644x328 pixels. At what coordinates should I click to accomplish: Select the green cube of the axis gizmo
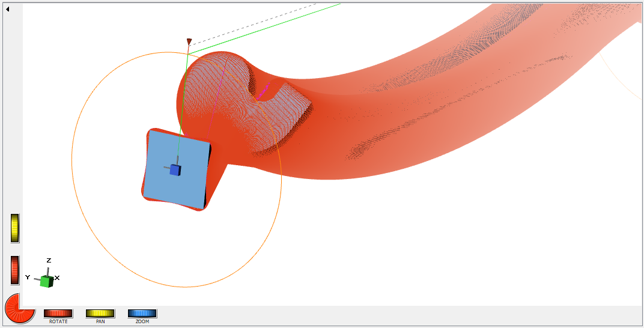tap(46, 281)
